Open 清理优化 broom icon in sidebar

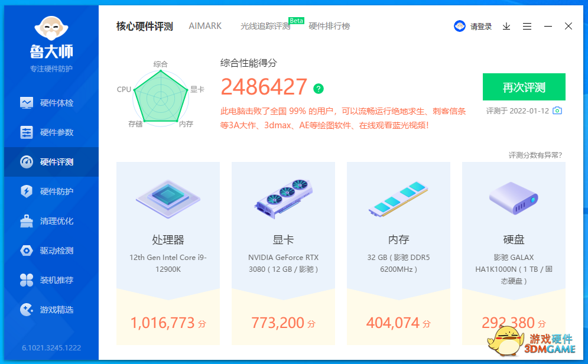pos(26,221)
